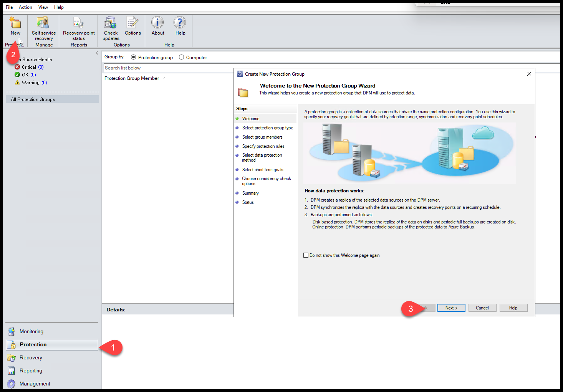Click the About info icon
563x392 pixels.
157,23
